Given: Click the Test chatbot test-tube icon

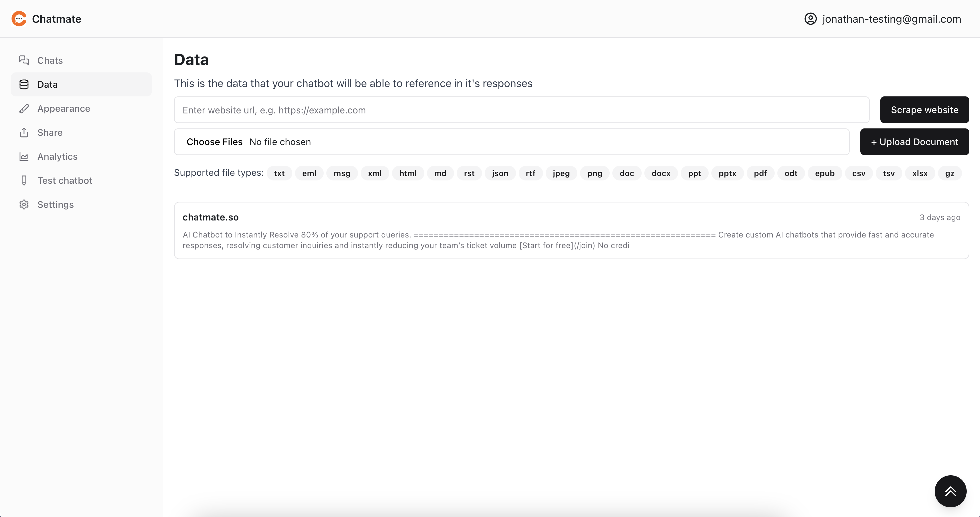Looking at the screenshot, I should [x=24, y=180].
